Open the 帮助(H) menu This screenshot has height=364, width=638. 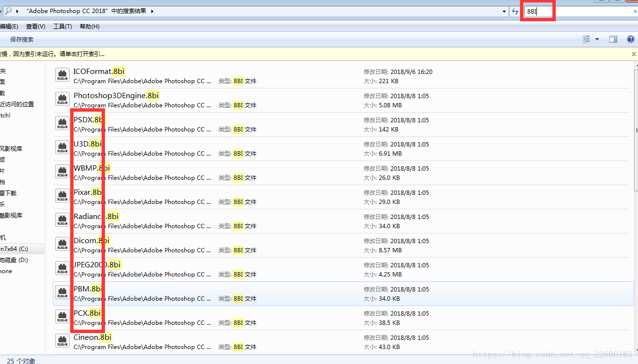tap(89, 27)
